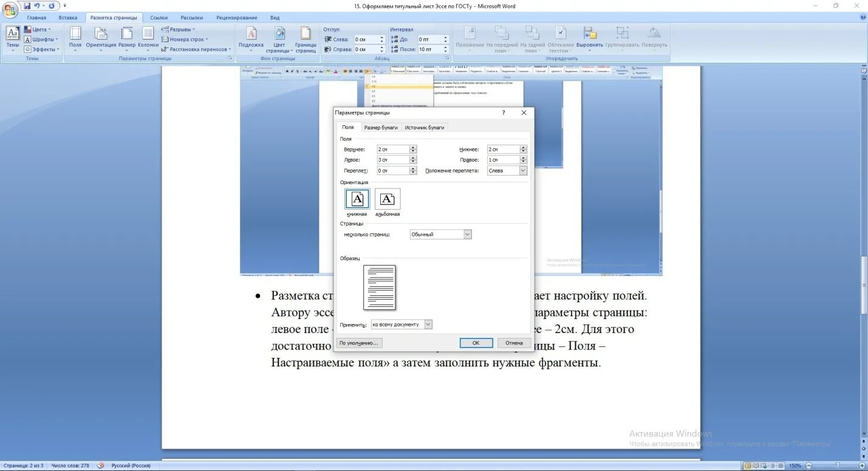Open Quick Access toolbar customization arrow
This screenshot has height=471, width=868.
tap(65, 5)
